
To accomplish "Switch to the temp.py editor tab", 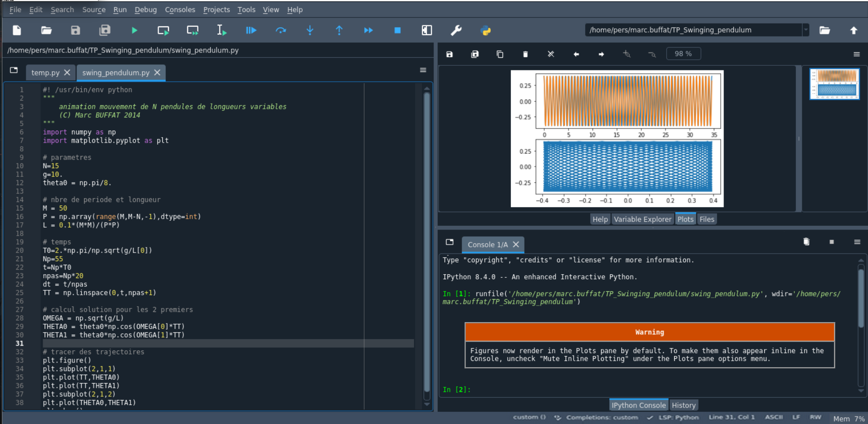I will (45, 73).
